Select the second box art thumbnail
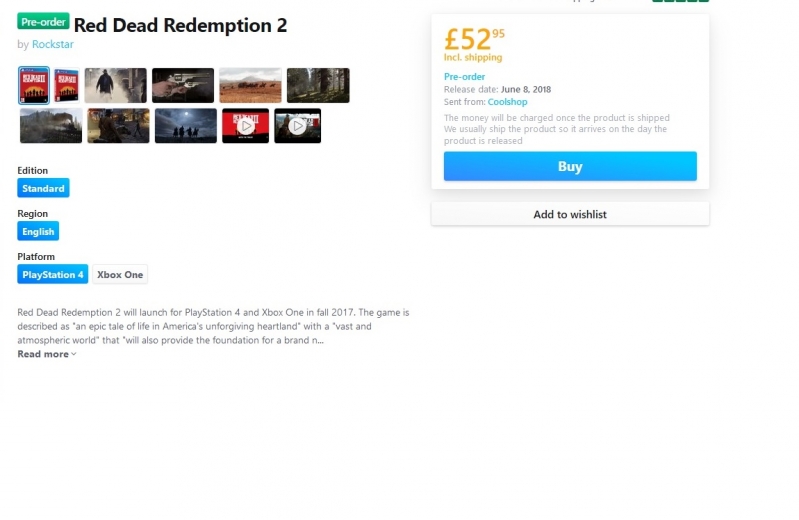Screen dimensions: 799x520 (67, 85)
